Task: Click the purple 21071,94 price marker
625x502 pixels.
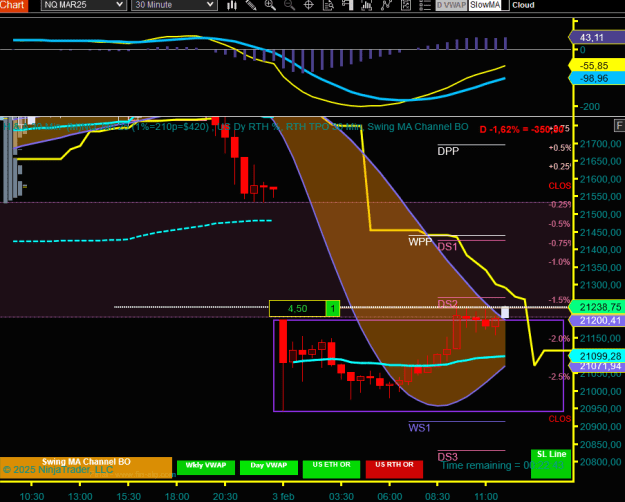Action: click(x=597, y=366)
